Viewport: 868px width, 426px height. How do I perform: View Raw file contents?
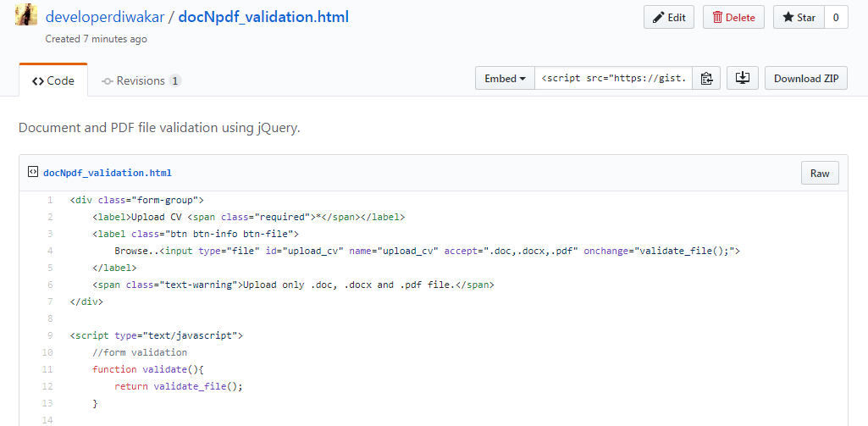820,173
